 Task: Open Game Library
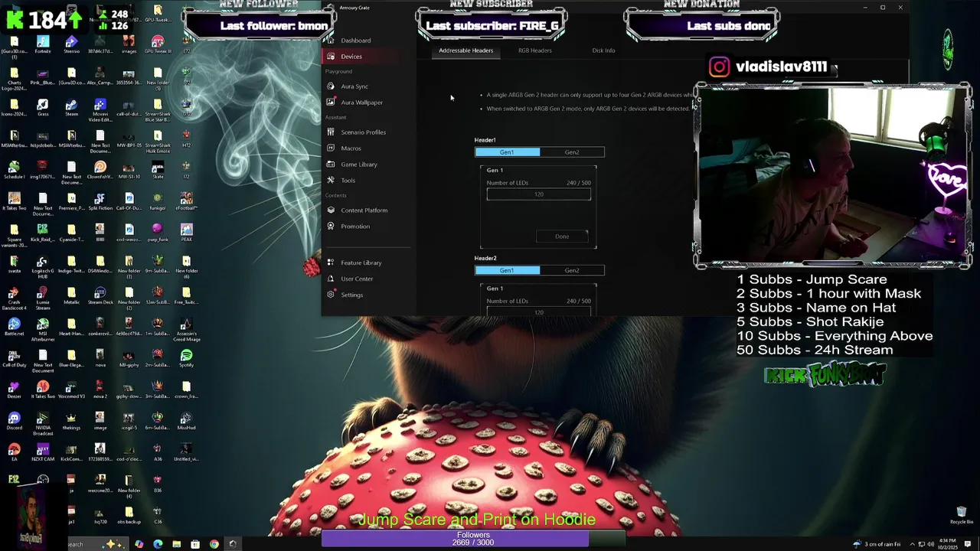point(358,165)
